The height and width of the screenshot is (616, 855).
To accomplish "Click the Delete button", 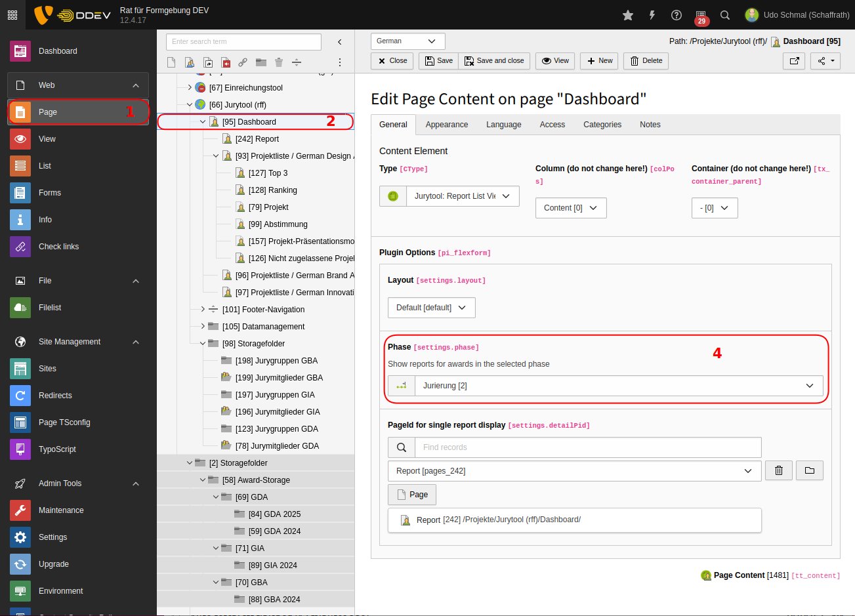I will click(646, 61).
